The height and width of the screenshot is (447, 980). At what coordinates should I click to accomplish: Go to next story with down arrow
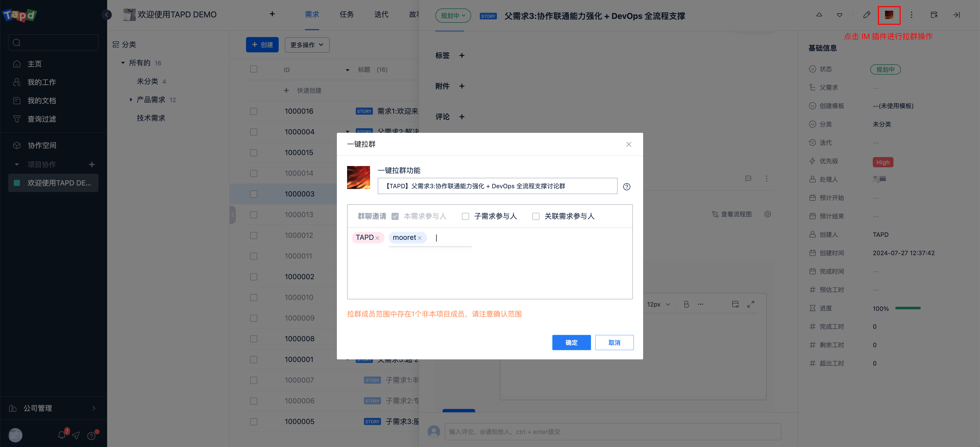pos(840,15)
